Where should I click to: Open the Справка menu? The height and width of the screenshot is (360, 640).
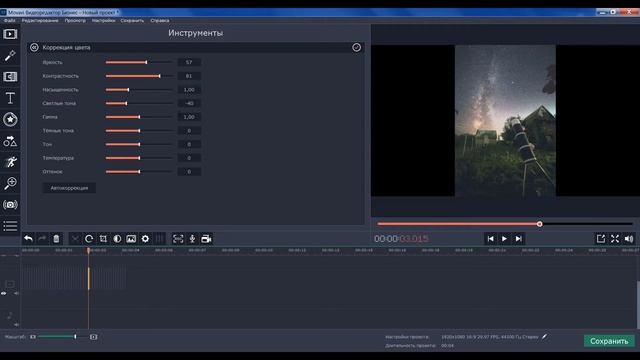tap(160, 20)
